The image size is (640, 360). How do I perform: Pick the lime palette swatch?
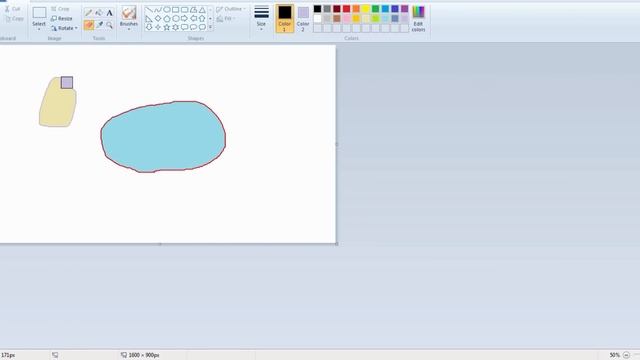[x=376, y=18]
